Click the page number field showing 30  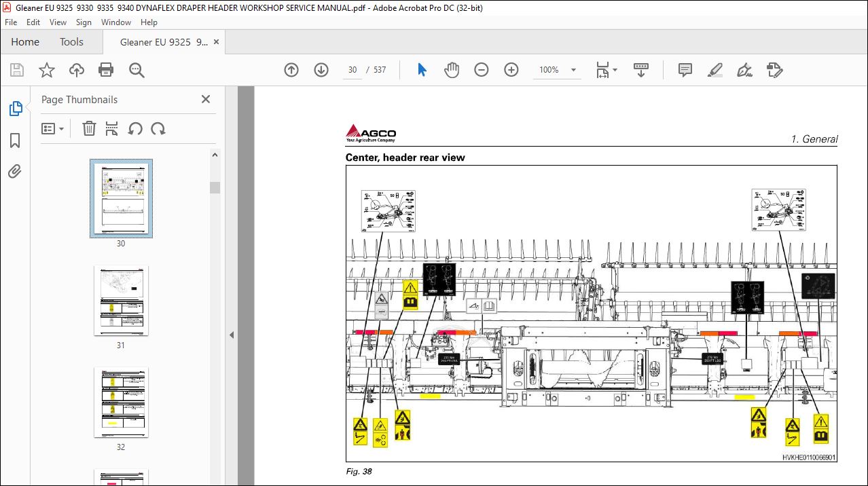point(352,70)
